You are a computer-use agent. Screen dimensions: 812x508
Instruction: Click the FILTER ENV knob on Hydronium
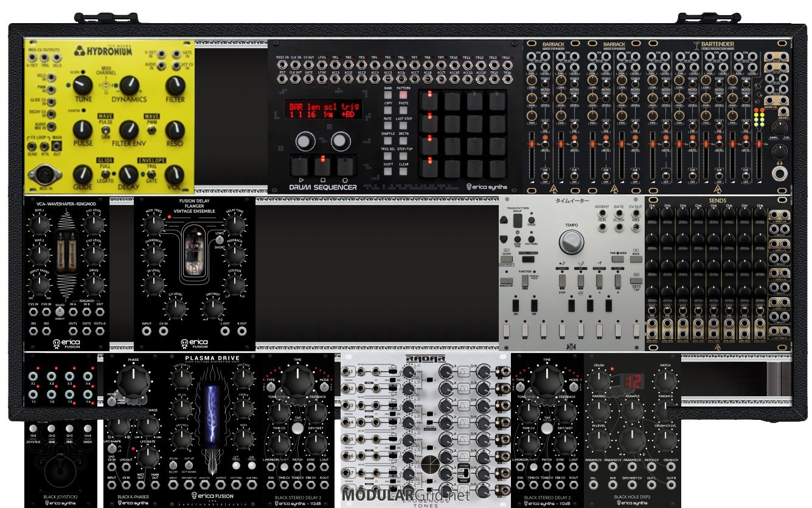point(129,130)
